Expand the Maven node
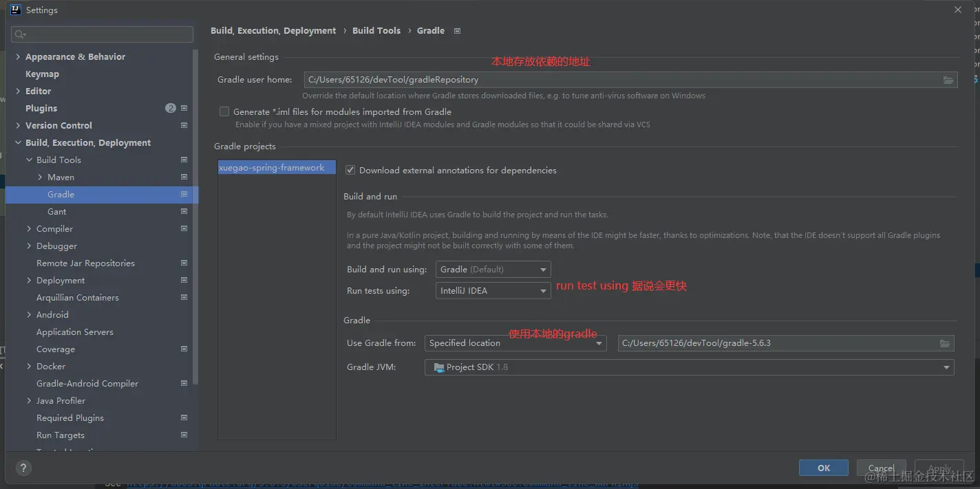Image resolution: width=980 pixels, height=489 pixels. click(40, 177)
